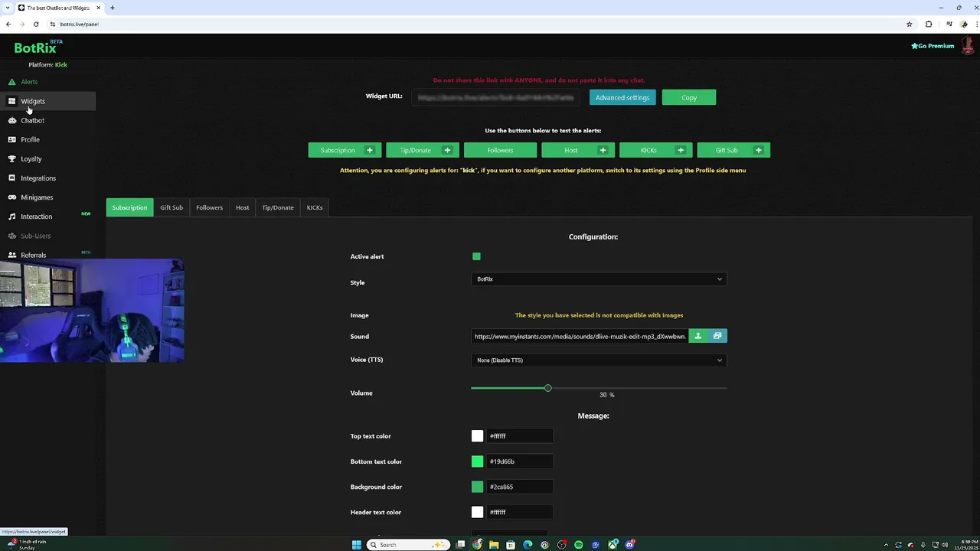980x551 pixels.
Task: Click the user avatar in header
Action: 968,46
